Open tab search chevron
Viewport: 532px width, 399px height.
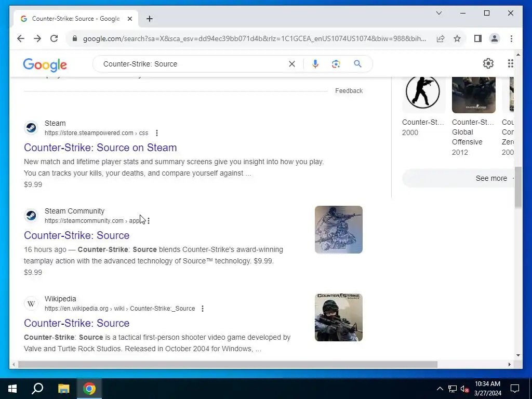click(x=438, y=13)
